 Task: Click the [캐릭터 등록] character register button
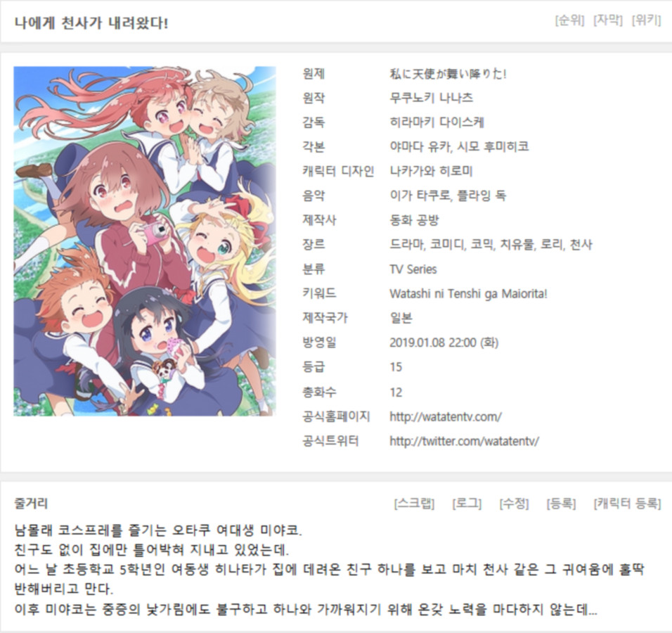click(x=627, y=503)
